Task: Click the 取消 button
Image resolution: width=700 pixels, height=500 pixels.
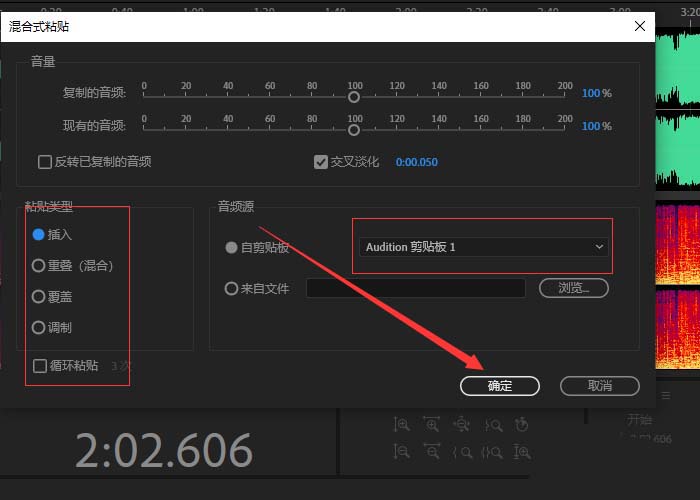Action: (x=599, y=385)
